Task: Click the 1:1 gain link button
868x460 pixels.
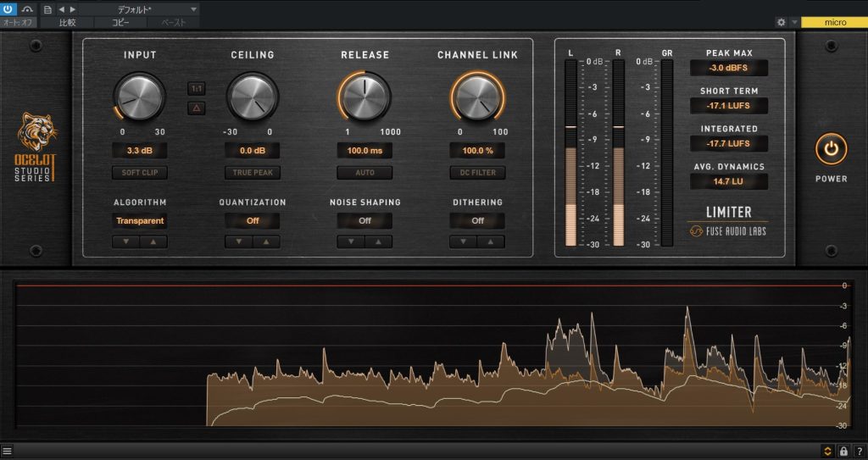Action: tap(196, 88)
